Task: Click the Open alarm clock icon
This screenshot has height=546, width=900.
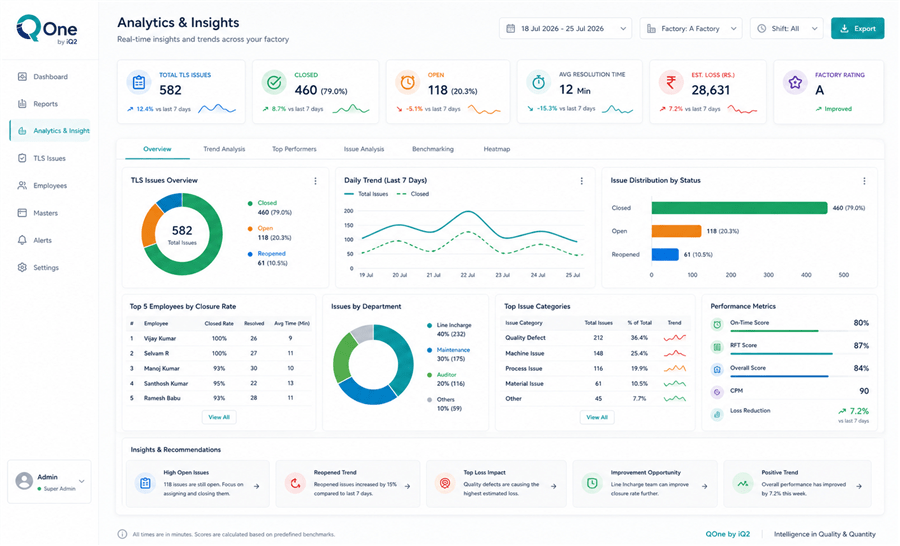Action: (407, 83)
